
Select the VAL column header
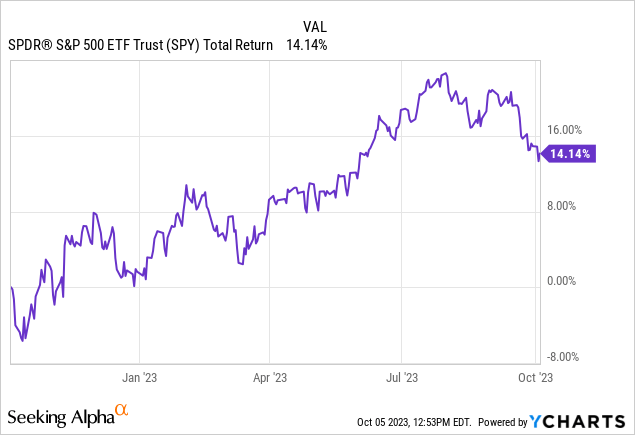pyautogui.click(x=316, y=26)
